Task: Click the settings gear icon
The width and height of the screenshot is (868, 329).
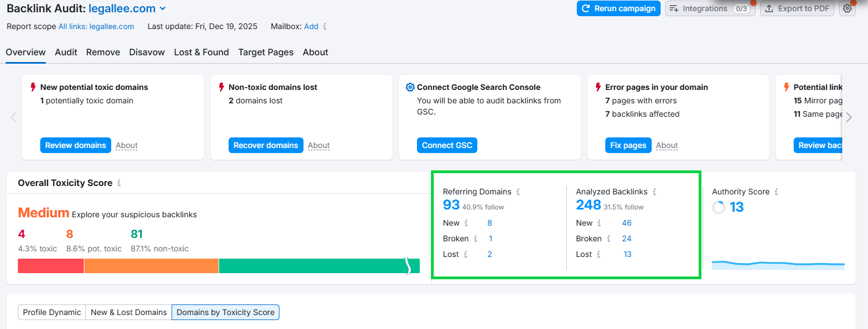Action: (847, 8)
